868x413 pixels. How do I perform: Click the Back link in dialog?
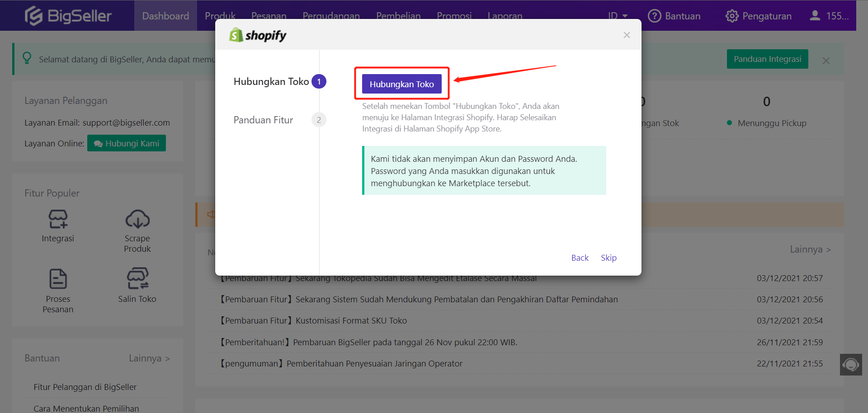pyautogui.click(x=580, y=258)
